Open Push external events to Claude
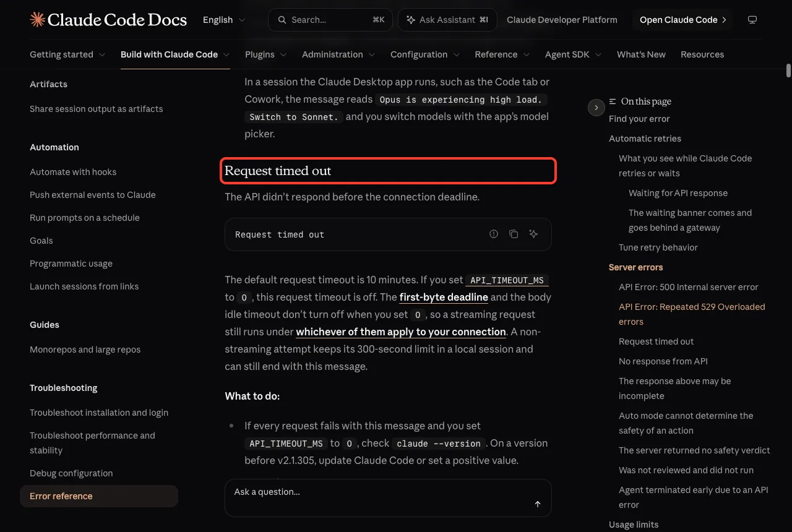This screenshot has width=792, height=532. point(93,195)
